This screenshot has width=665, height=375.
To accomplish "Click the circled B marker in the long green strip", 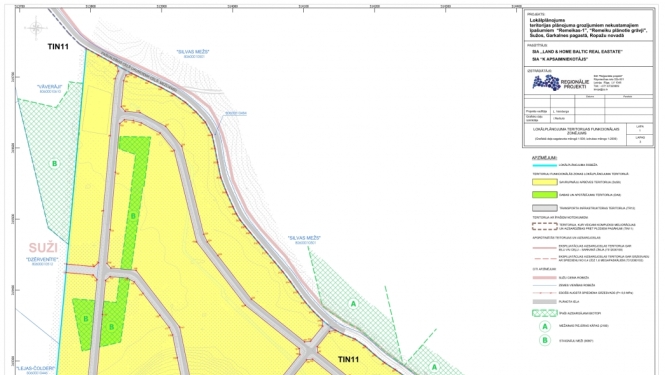I will [133, 216].
